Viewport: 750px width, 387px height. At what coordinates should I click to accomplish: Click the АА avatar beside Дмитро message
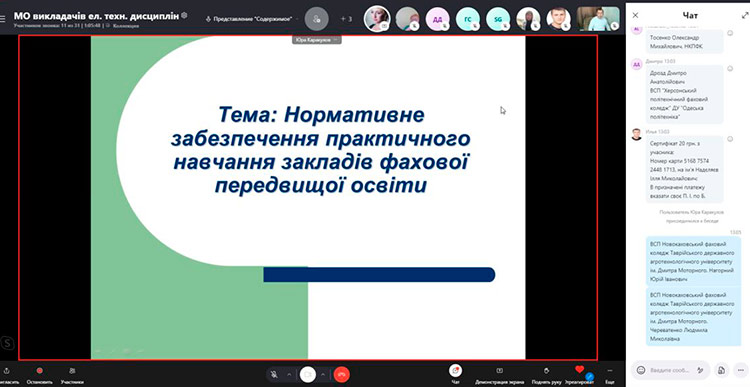pos(636,65)
